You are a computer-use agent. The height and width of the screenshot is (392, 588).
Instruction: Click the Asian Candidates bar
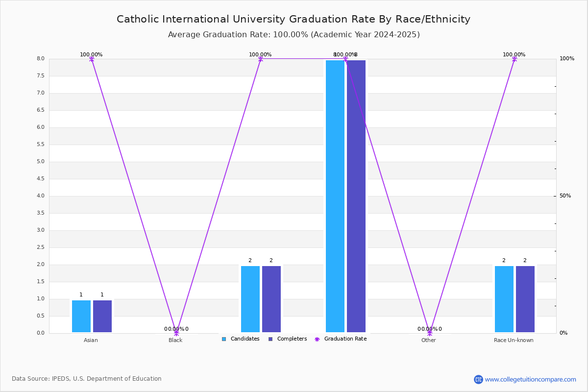81,317
